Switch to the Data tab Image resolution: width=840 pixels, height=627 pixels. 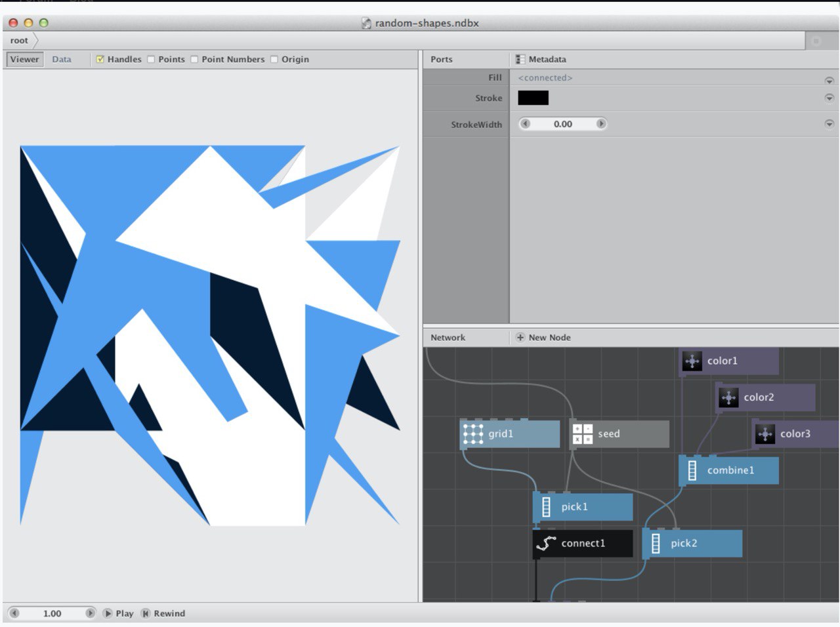pos(62,59)
